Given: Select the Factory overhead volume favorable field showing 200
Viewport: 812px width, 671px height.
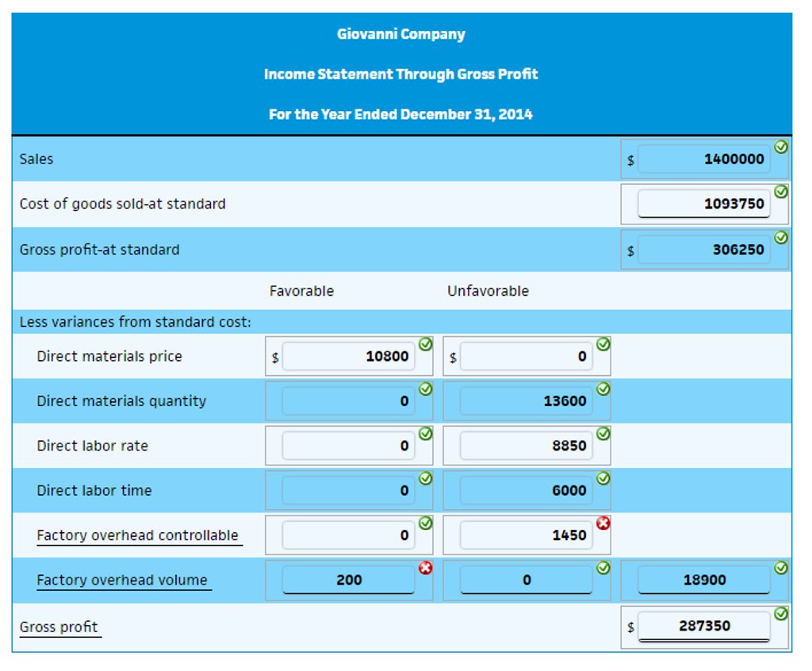Looking at the screenshot, I should pyautogui.click(x=349, y=580).
